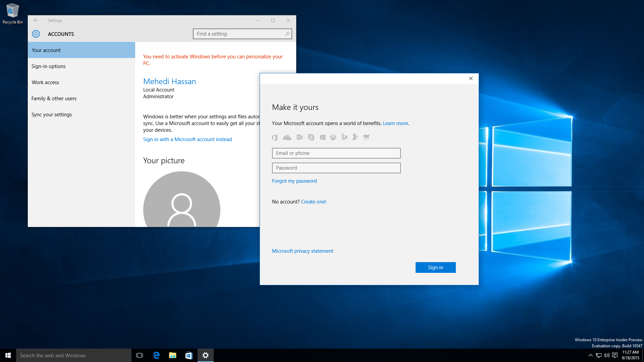Click the Find a setting search box
This screenshot has height=362, width=644.
click(x=243, y=34)
